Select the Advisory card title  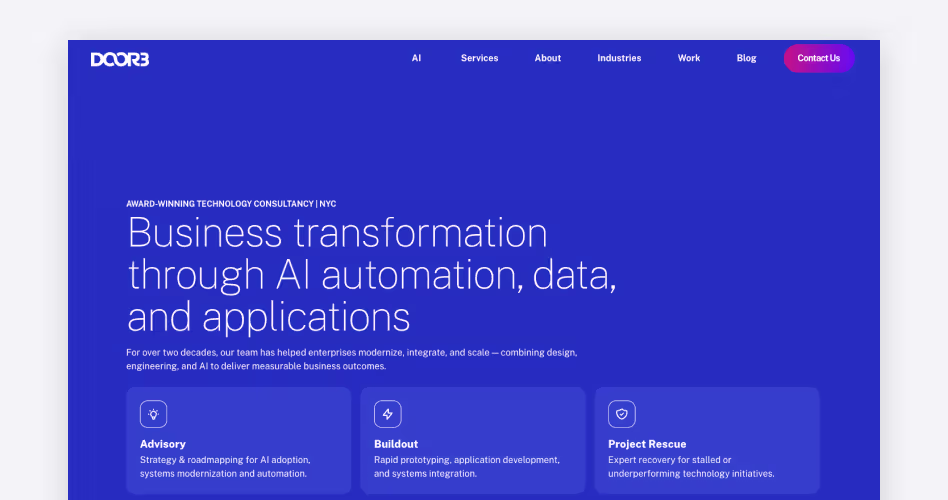click(x=163, y=444)
